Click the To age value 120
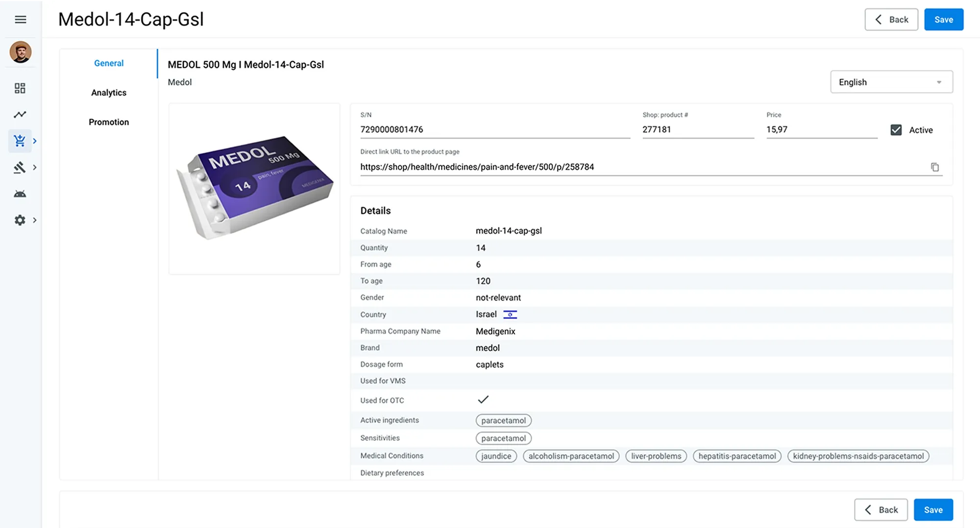980x528 pixels. click(483, 281)
